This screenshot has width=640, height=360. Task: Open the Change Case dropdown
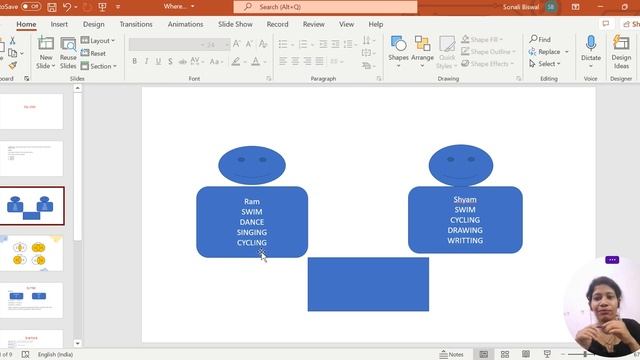(216, 62)
